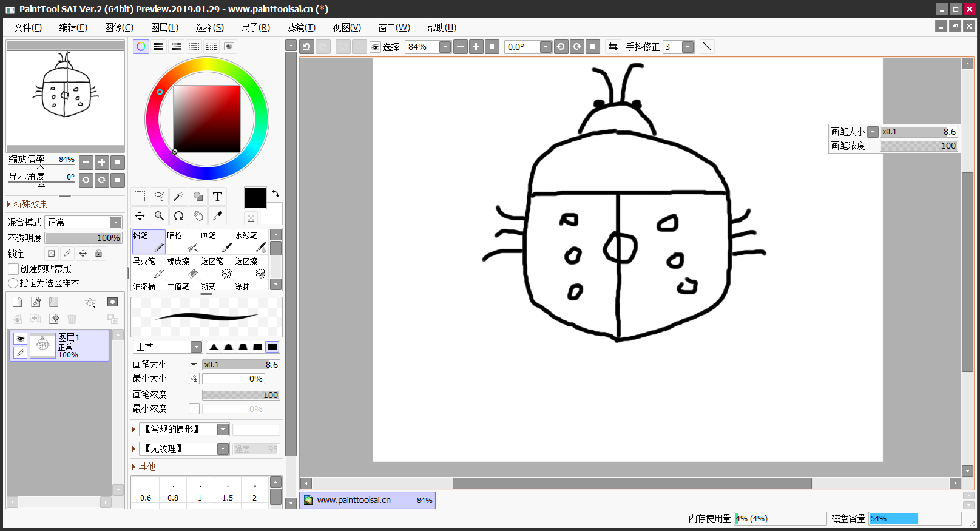Screen dimensions: 980x531
Task: Add a layer mask
Action: tap(112, 302)
